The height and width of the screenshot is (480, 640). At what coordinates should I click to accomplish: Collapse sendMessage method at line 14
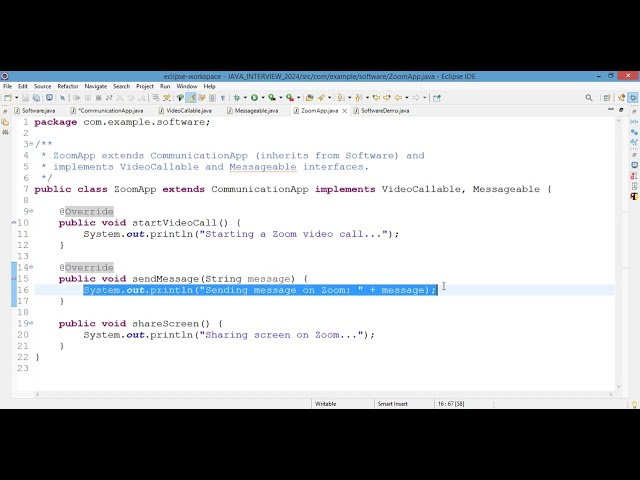point(31,267)
